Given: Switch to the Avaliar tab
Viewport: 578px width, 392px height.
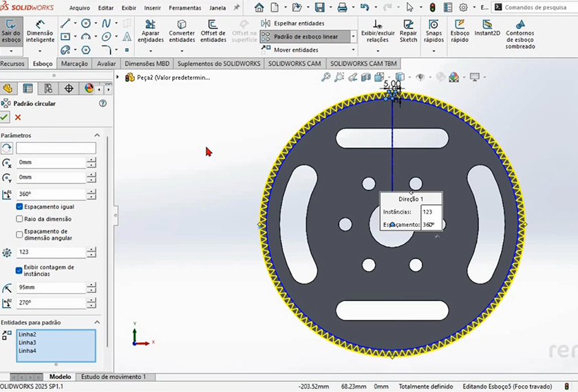Looking at the screenshot, I should point(106,63).
